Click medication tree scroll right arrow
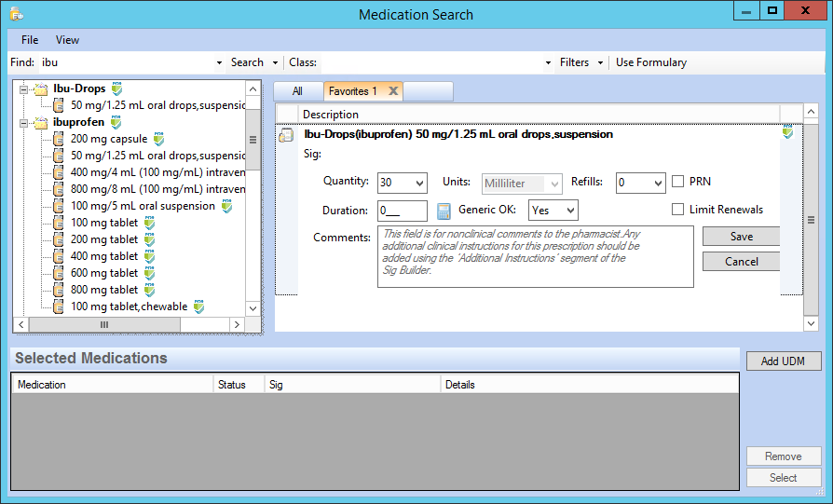This screenshot has width=833, height=504. coord(237,324)
